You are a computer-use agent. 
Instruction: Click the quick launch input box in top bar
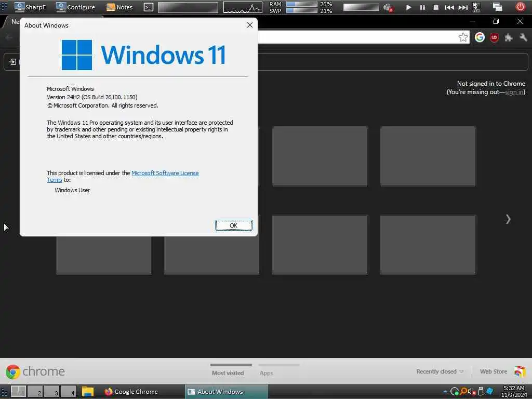coord(188,7)
